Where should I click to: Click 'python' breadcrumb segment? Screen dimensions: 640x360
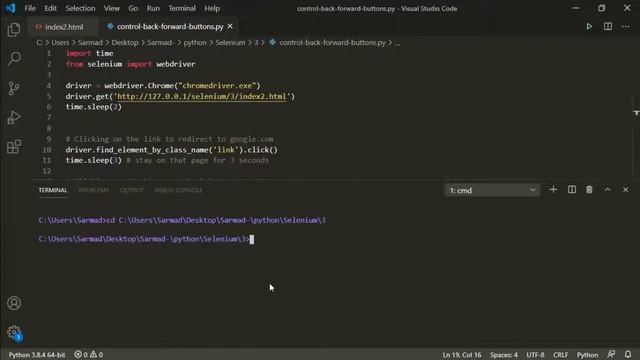point(195,42)
